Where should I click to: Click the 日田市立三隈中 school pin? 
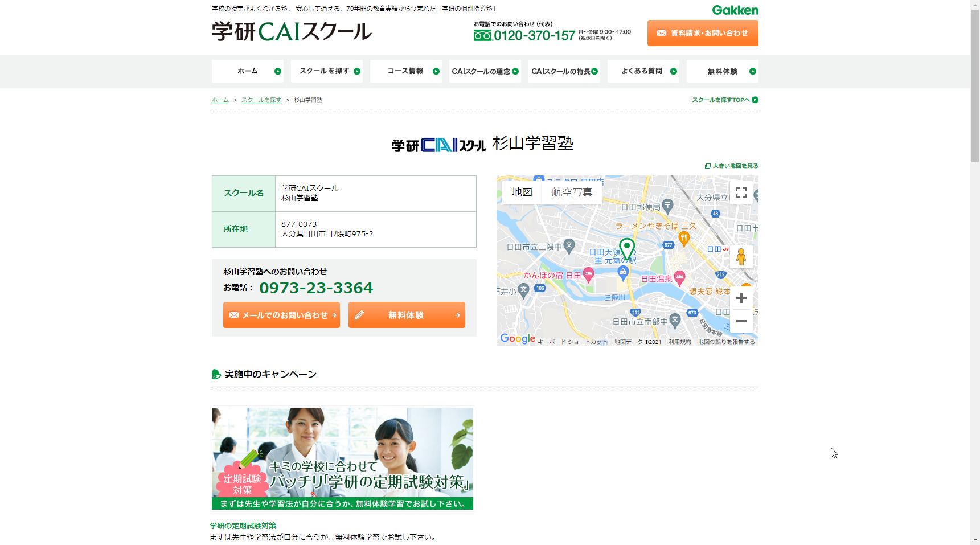[x=569, y=246]
